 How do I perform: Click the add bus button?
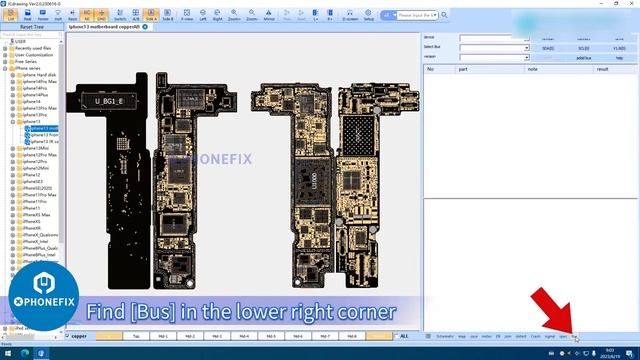(583, 58)
